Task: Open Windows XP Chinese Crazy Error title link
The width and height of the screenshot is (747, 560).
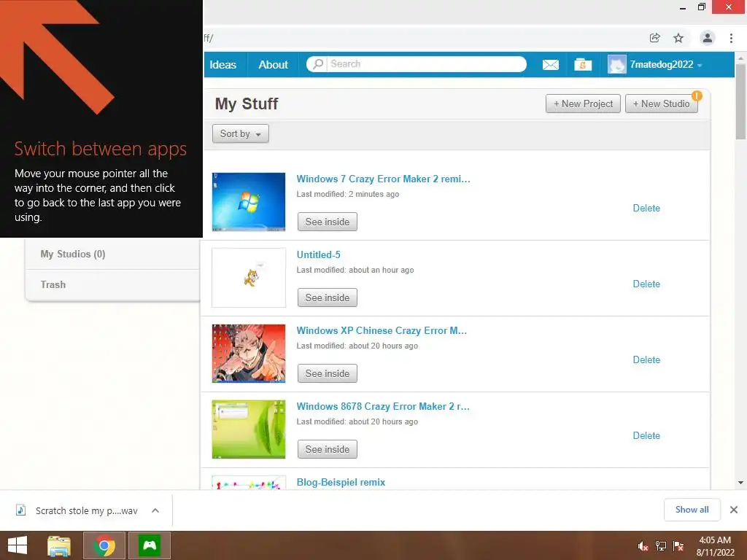Action: click(x=382, y=330)
